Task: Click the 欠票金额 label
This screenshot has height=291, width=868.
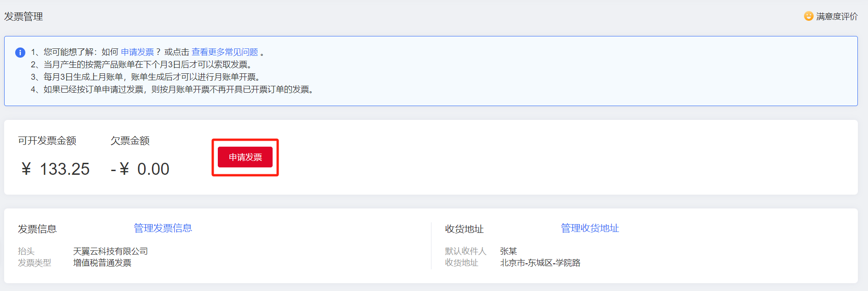Action: [x=130, y=141]
